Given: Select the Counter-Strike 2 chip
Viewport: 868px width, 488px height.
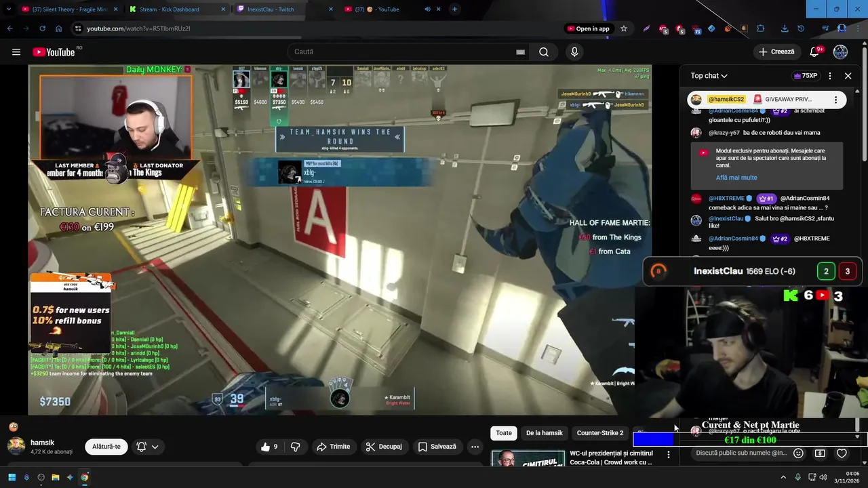Looking at the screenshot, I should (600, 433).
